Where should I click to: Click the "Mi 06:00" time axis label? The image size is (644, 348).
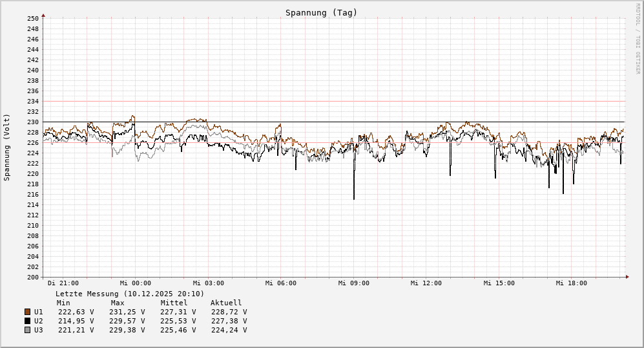click(280, 283)
